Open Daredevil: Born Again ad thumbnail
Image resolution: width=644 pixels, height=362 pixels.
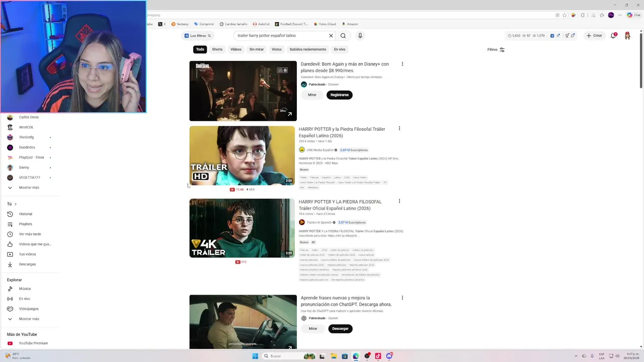pos(243,91)
